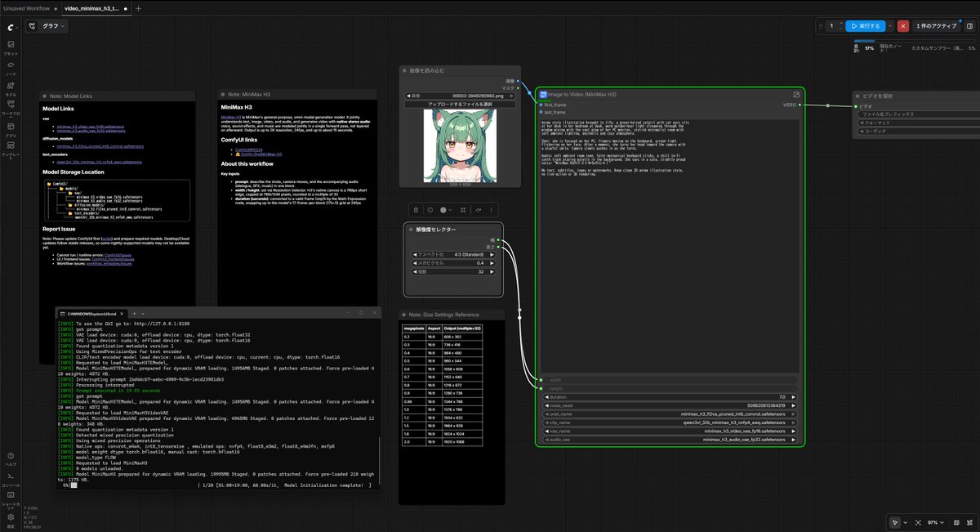Image resolution: width=980 pixels, height=532 pixels.
Task: Collapse the 画像を読み込む node dot
Action: 405,71
